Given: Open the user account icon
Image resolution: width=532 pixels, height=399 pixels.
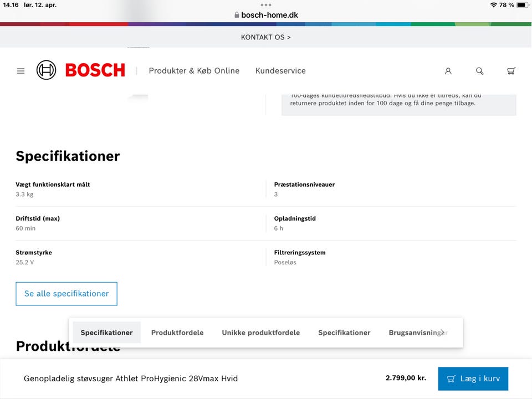Looking at the screenshot, I should [x=448, y=71].
